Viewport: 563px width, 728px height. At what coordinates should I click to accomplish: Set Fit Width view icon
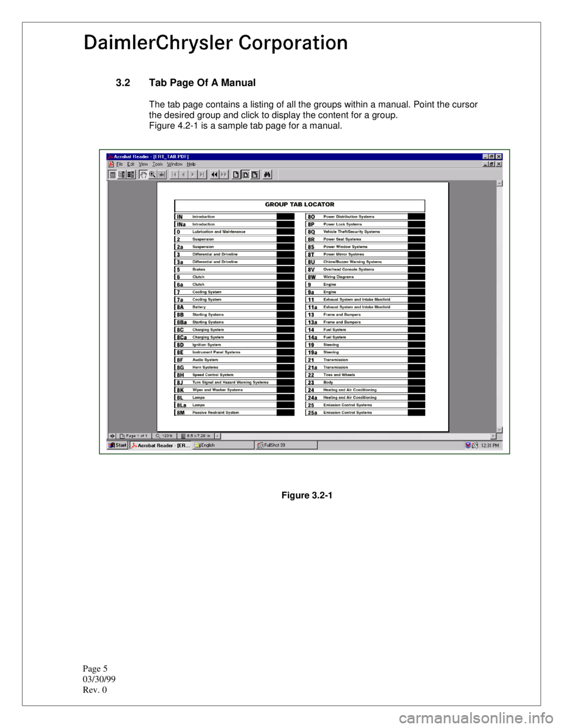tap(255, 175)
